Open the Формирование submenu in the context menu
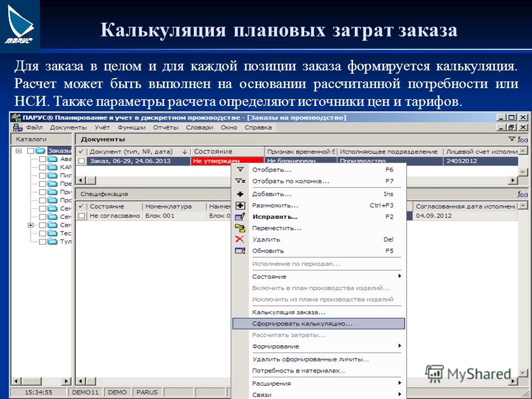This screenshot has width=532, height=399. [319, 346]
